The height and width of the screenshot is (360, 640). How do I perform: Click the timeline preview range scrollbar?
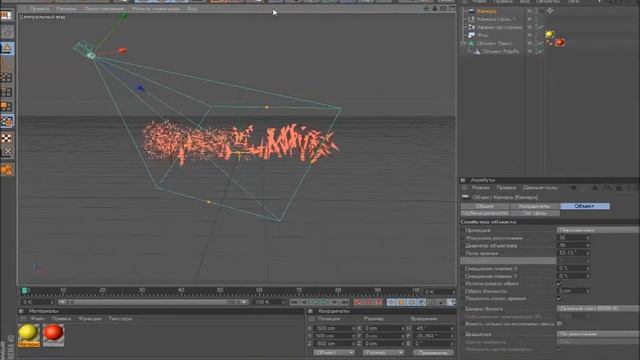click(x=153, y=302)
